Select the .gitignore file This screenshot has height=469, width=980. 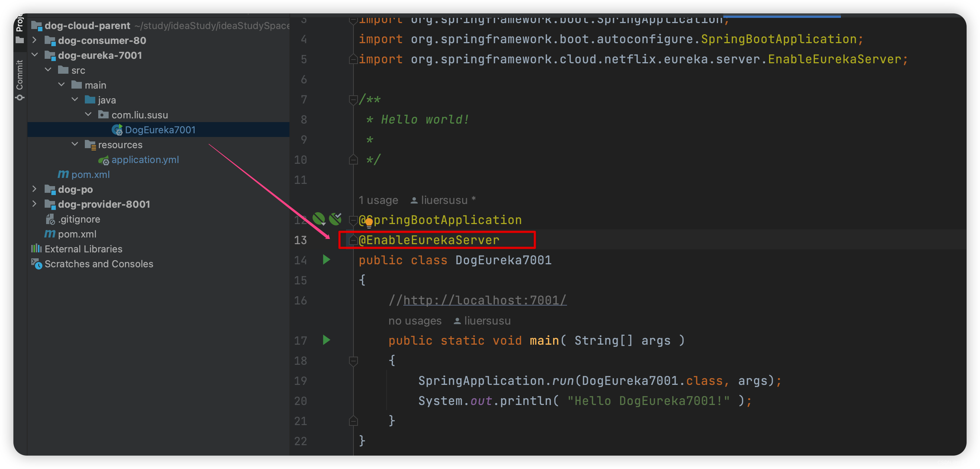(79, 219)
